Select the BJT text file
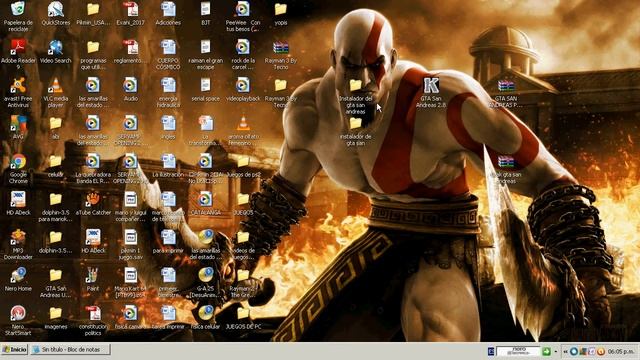This screenshot has height=360, width=640. pyautogui.click(x=206, y=14)
